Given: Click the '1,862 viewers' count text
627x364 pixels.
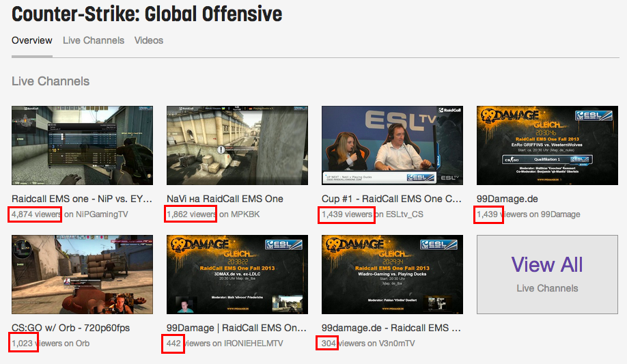Looking at the screenshot, I should click(191, 214).
